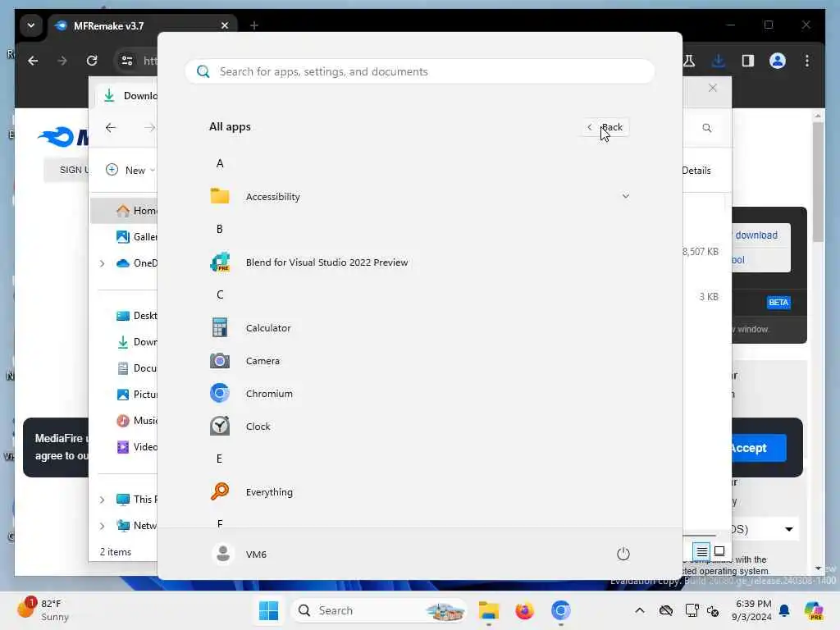Open a new browser tab
This screenshot has height=630, width=840.
(254, 25)
